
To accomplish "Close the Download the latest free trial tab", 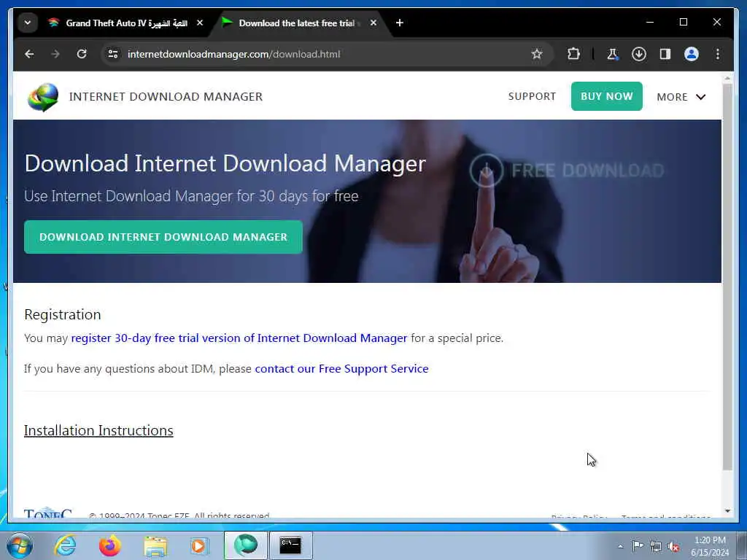I will coord(373,23).
